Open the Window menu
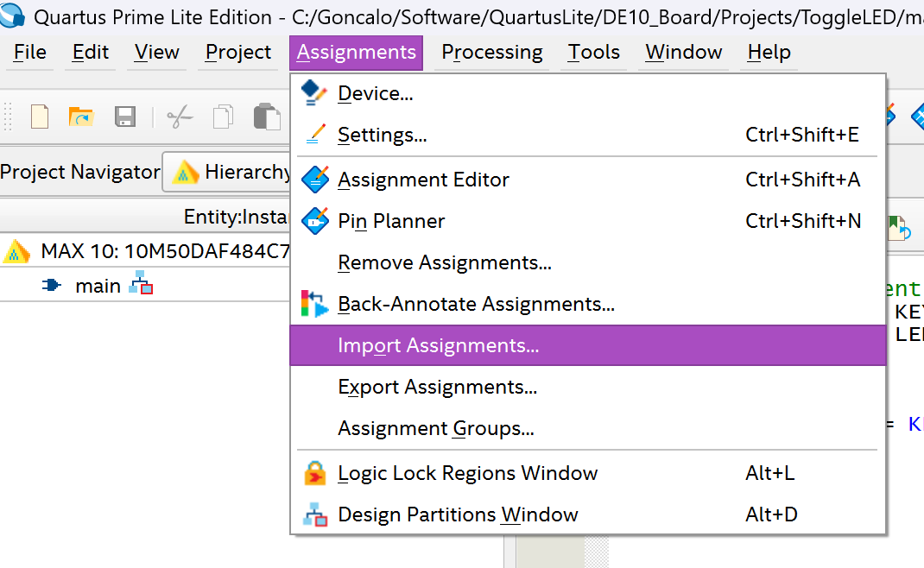The image size is (924, 568). (x=684, y=53)
